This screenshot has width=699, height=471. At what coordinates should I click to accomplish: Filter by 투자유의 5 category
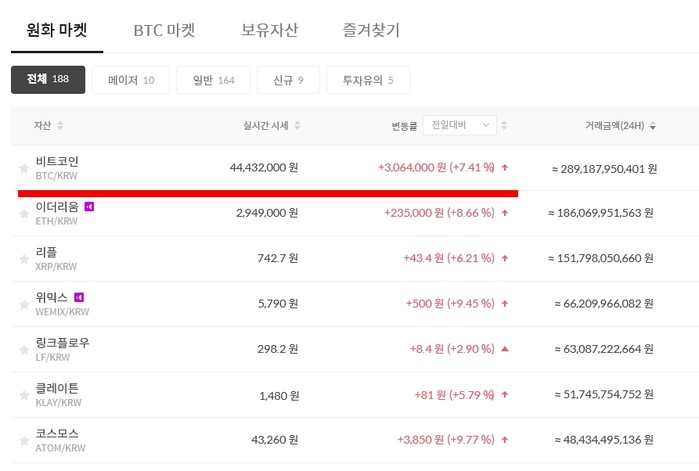pos(367,80)
